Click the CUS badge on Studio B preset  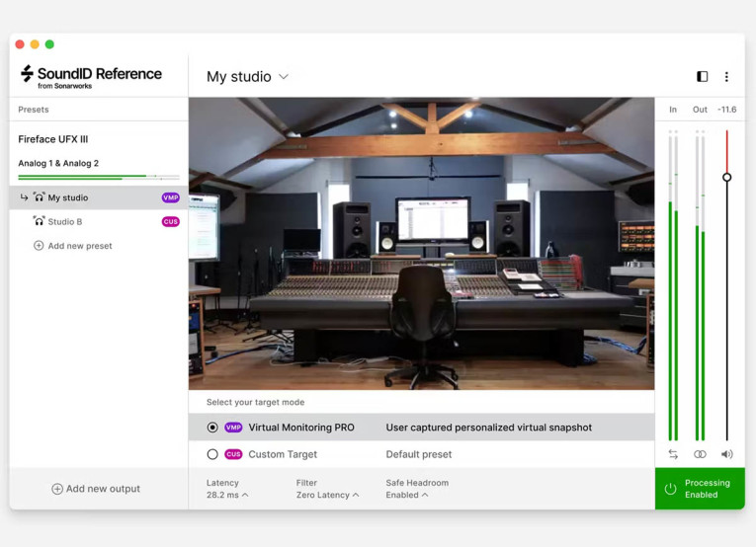170,222
